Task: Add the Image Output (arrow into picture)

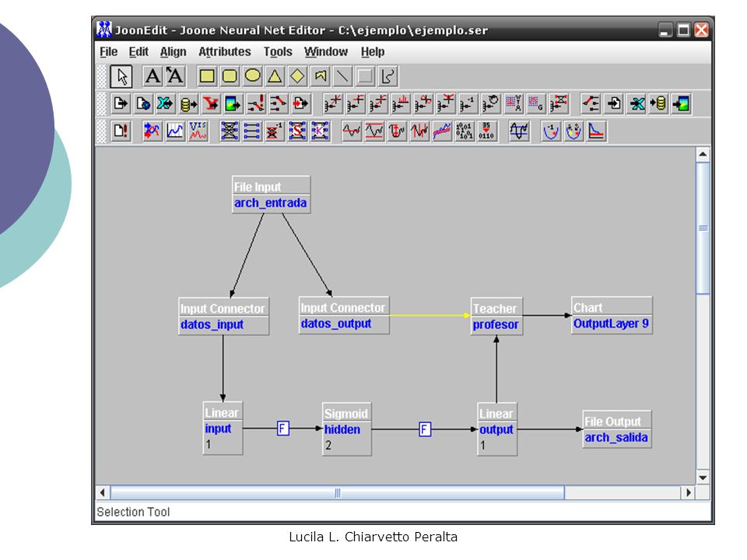Action: pos(682,103)
